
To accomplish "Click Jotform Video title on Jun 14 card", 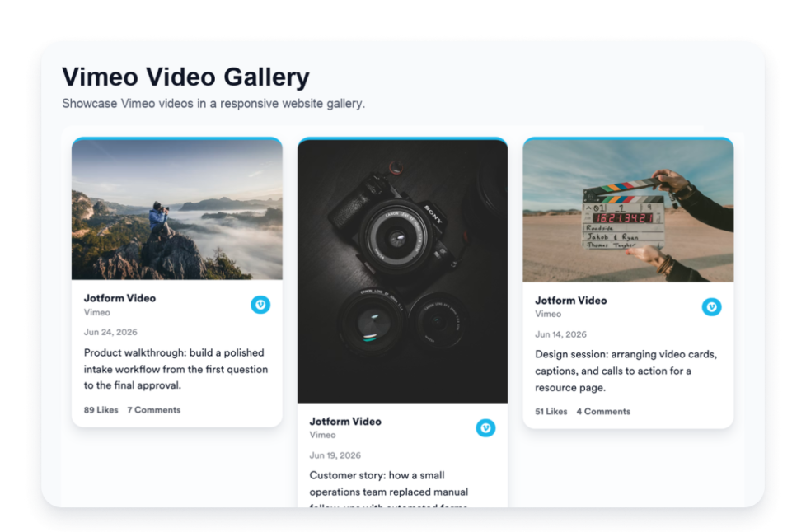I will pyautogui.click(x=571, y=301).
